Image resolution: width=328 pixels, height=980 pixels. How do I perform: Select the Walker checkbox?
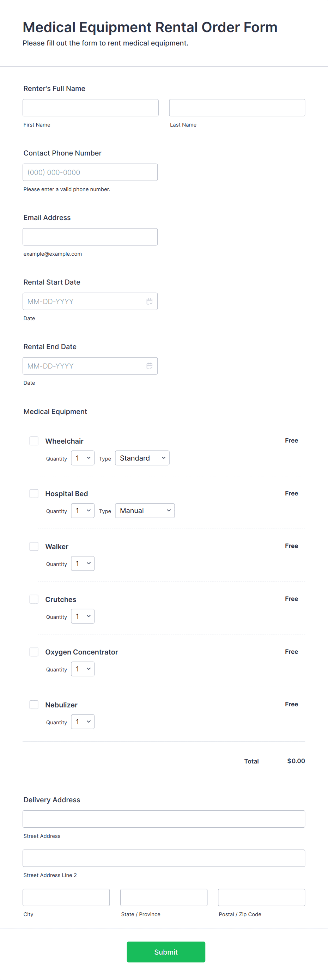[x=34, y=547]
